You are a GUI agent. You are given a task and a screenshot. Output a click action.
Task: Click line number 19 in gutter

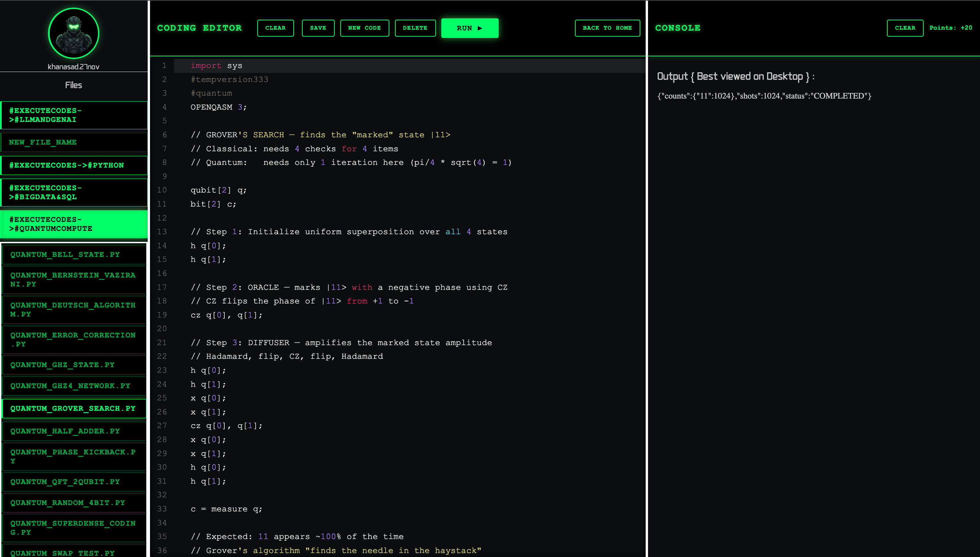(x=162, y=315)
